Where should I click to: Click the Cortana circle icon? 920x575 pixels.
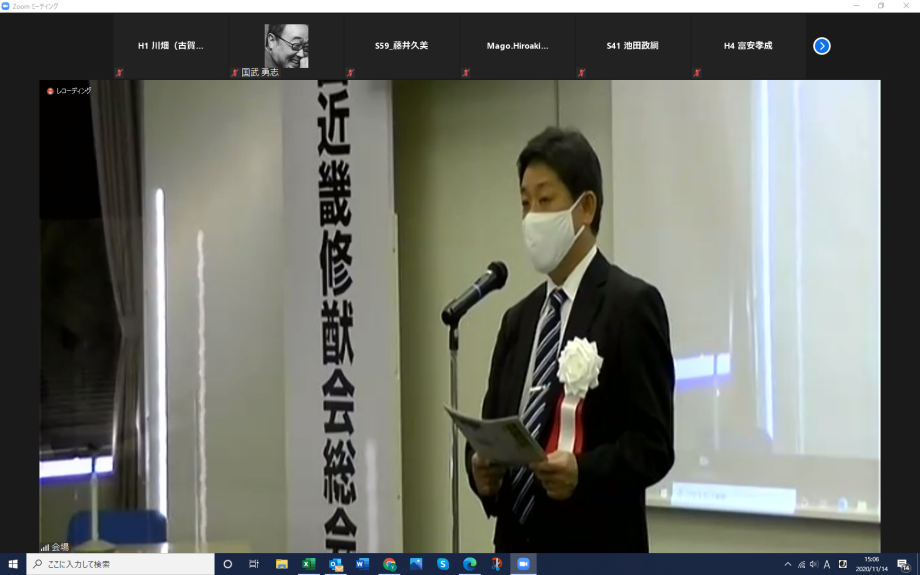pyautogui.click(x=228, y=564)
